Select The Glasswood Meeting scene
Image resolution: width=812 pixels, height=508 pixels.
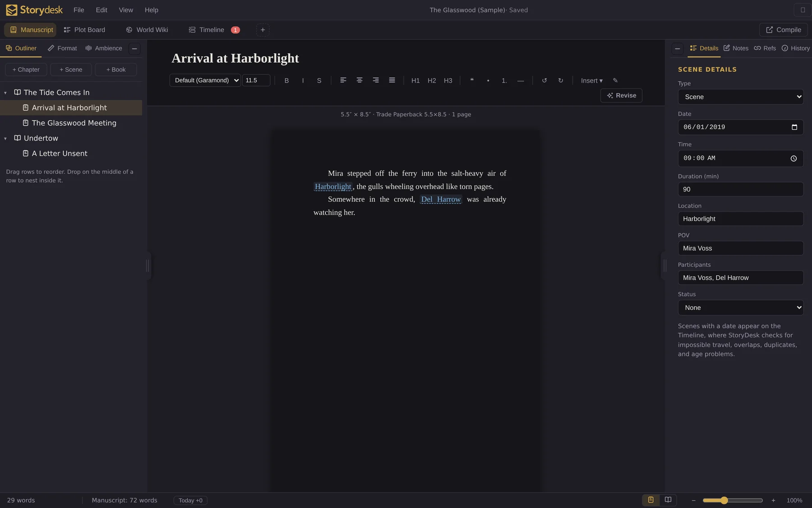(x=71, y=123)
